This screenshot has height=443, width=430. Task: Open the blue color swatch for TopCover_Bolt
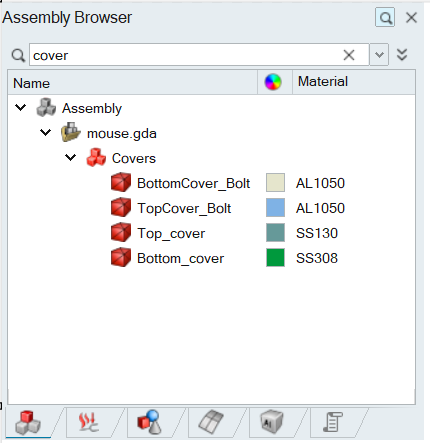pos(275,207)
